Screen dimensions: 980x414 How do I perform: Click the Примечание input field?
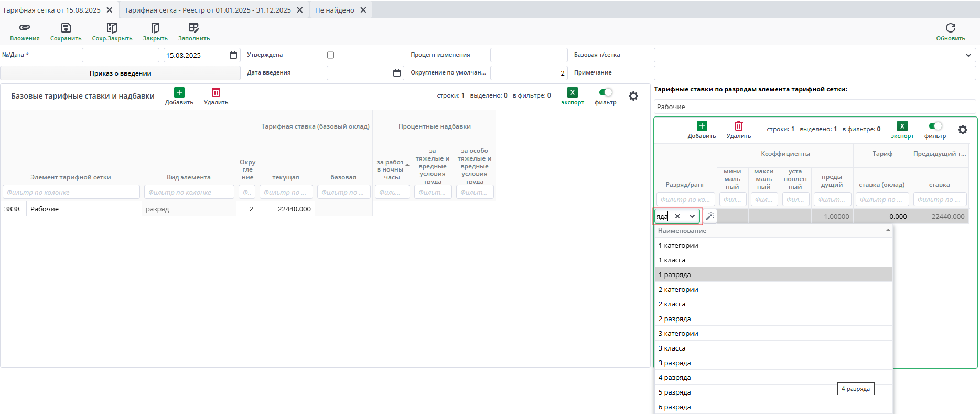(x=814, y=73)
